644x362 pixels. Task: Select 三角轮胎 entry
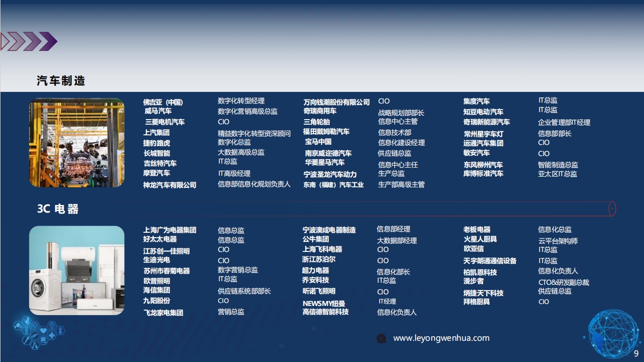(x=317, y=122)
